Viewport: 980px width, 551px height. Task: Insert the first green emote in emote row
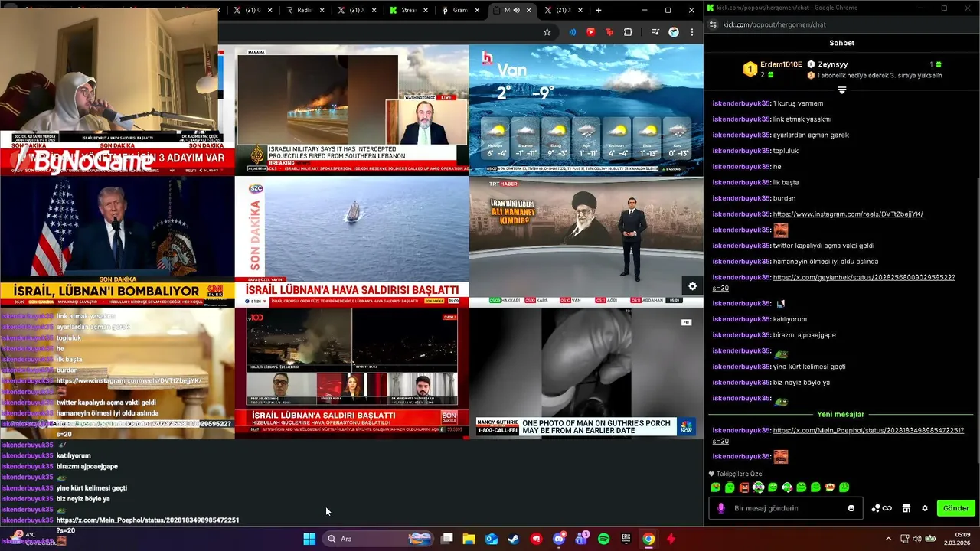point(715,487)
